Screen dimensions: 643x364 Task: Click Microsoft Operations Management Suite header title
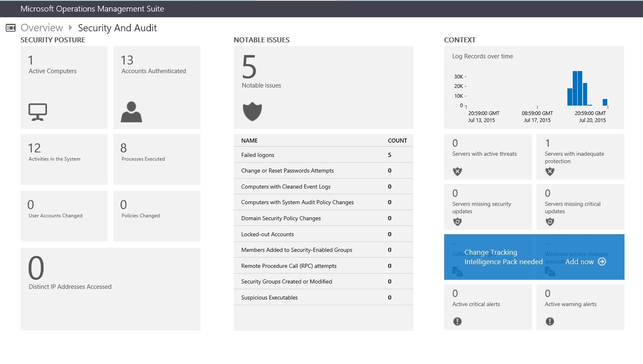tap(92, 9)
